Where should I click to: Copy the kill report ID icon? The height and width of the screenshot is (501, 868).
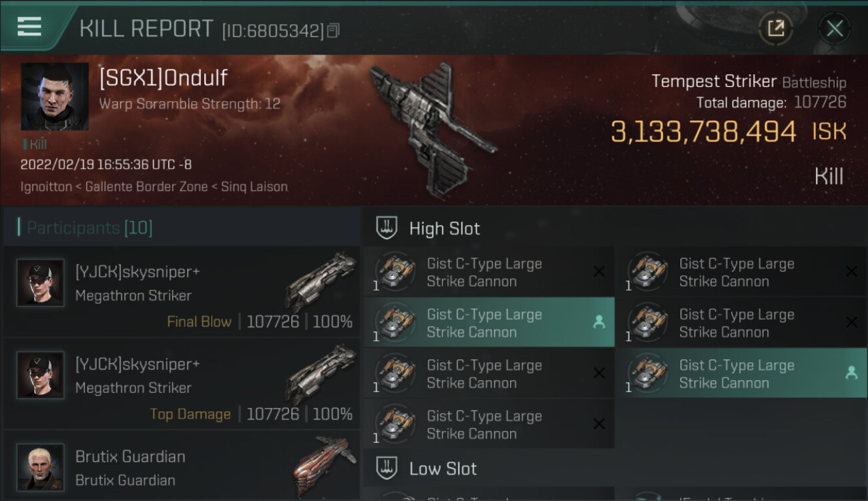(334, 30)
